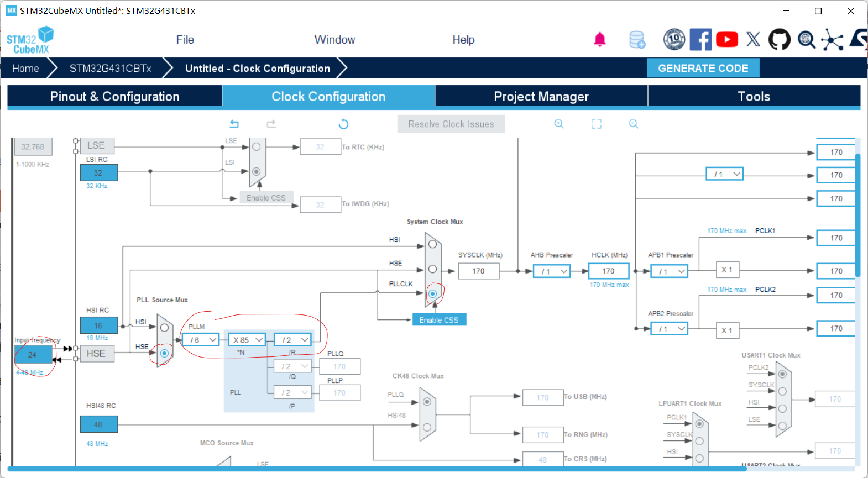Fit clock diagram to screen icon

click(596, 124)
